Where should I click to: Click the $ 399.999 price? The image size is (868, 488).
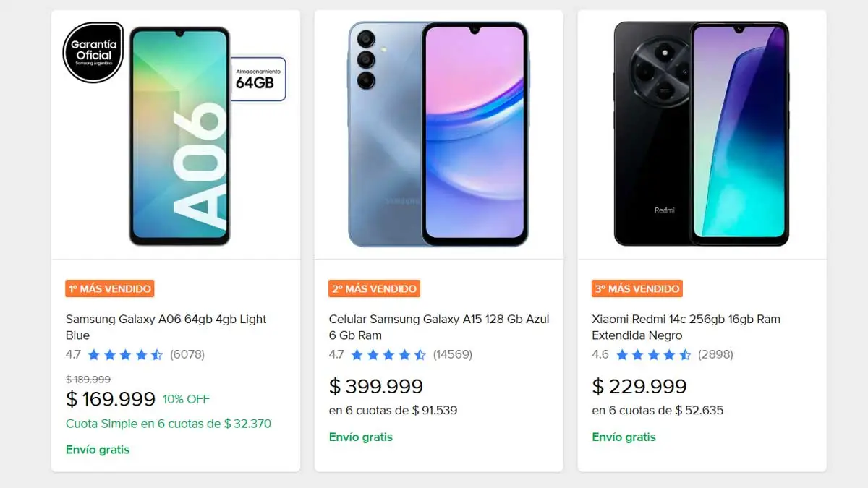[376, 387]
